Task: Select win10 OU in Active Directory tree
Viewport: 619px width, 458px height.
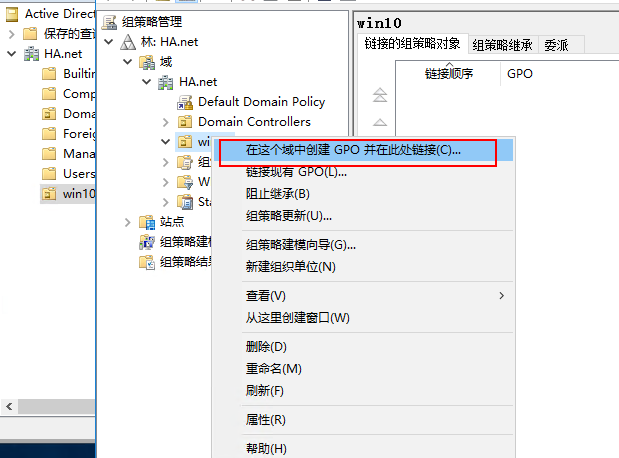Action: click(x=77, y=194)
